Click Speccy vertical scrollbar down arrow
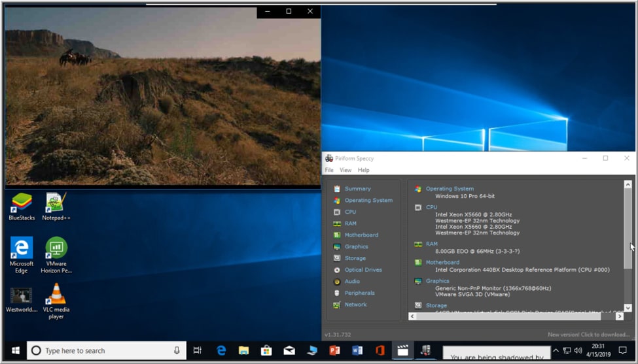 pyautogui.click(x=628, y=308)
